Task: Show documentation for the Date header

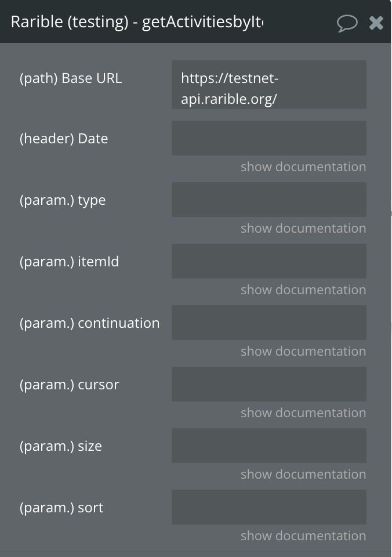Action: (x=303, y=167)
